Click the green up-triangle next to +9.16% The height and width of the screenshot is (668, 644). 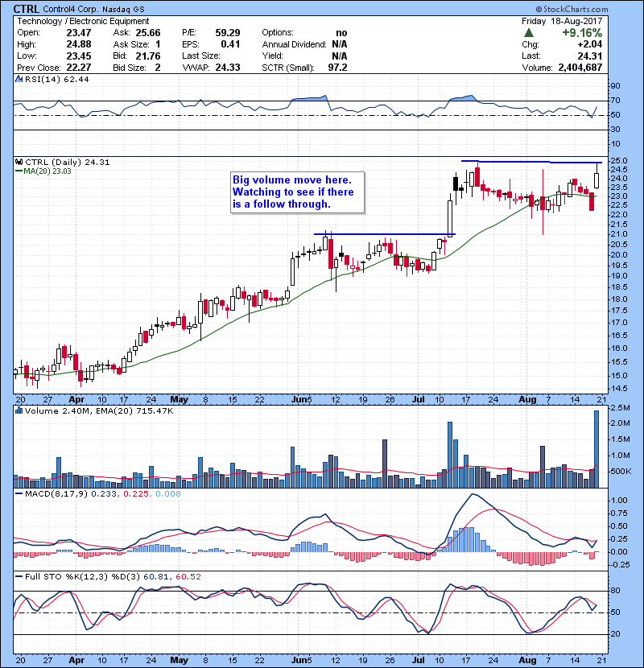pyautogui.click(x=529, y=33)
